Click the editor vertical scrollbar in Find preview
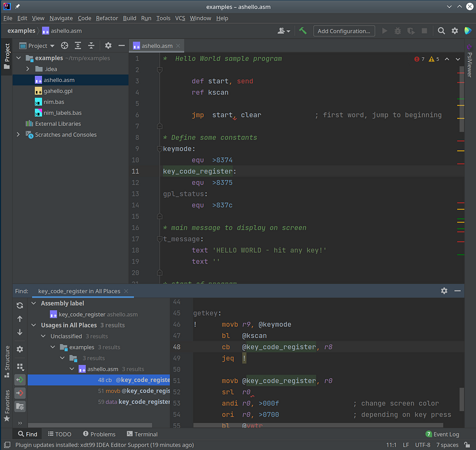Screen dimensions: 476x450 coord(462,399)
